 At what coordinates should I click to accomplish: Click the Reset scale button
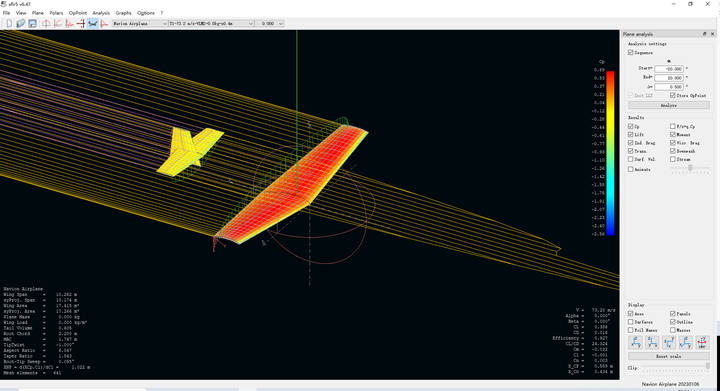pyautogui.click(x=669, y=356)
